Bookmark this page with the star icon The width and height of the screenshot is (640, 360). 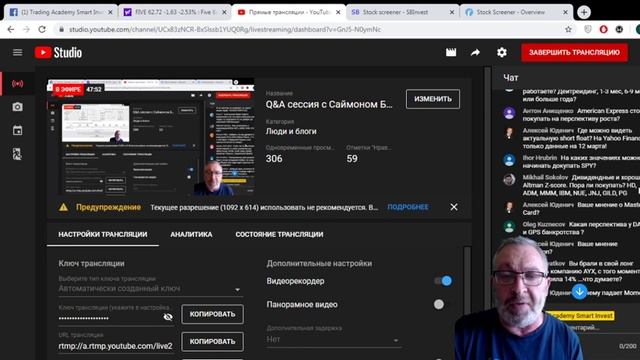[x=568, y=29]
